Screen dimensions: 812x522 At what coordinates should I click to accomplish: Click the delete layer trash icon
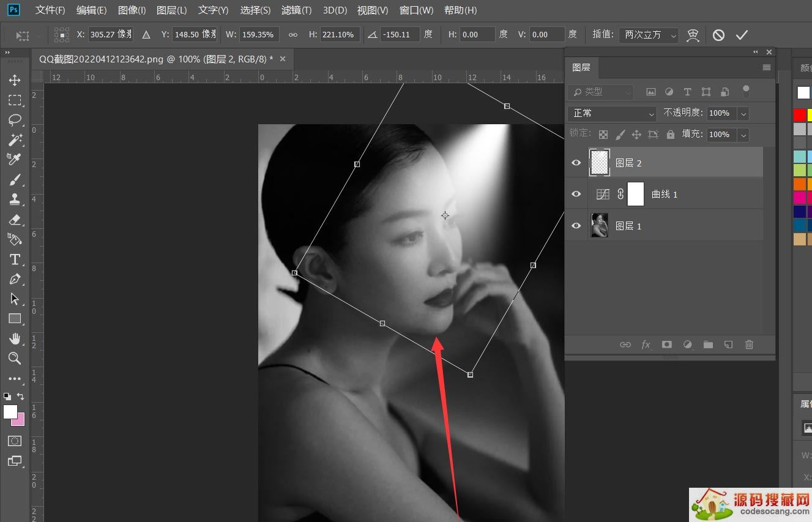(749, 345)
